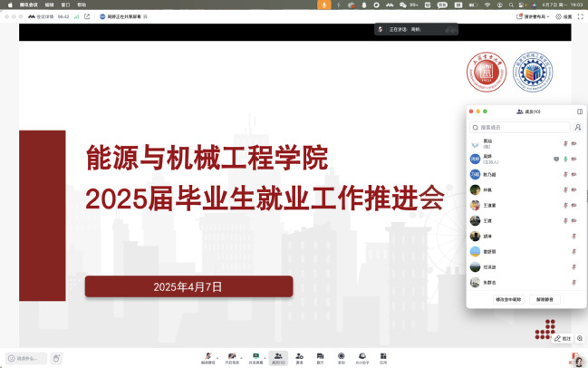This screenshot has height=368, width=588.
Task: Open the 成员(10) members button in toolbar
Action: [277, 357]
